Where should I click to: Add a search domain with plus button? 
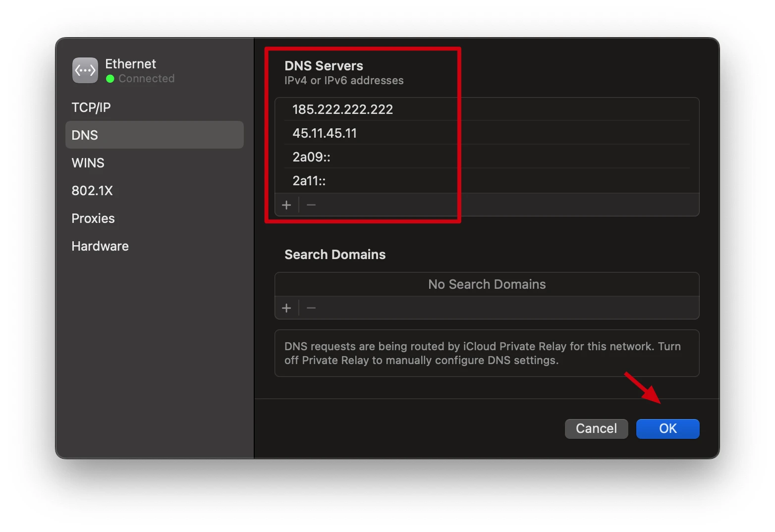point(286,308)
